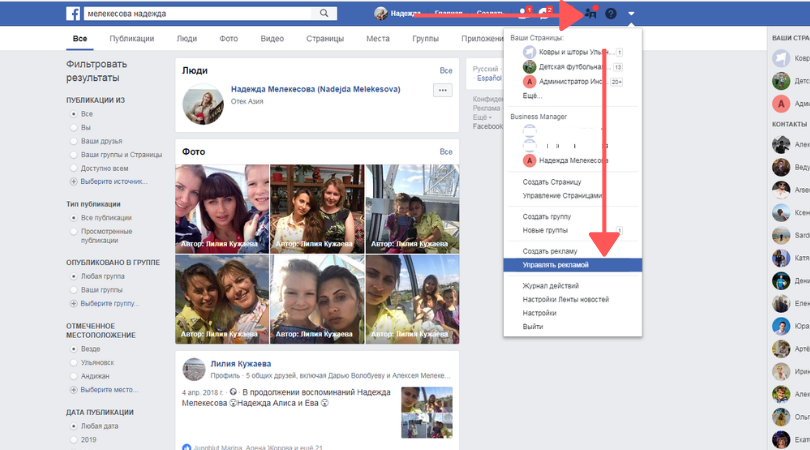This screenshot has width=810, height=450.
Task: Open the post photo thumbnail by Лилия Кужаева
Action: coord(427,412)
